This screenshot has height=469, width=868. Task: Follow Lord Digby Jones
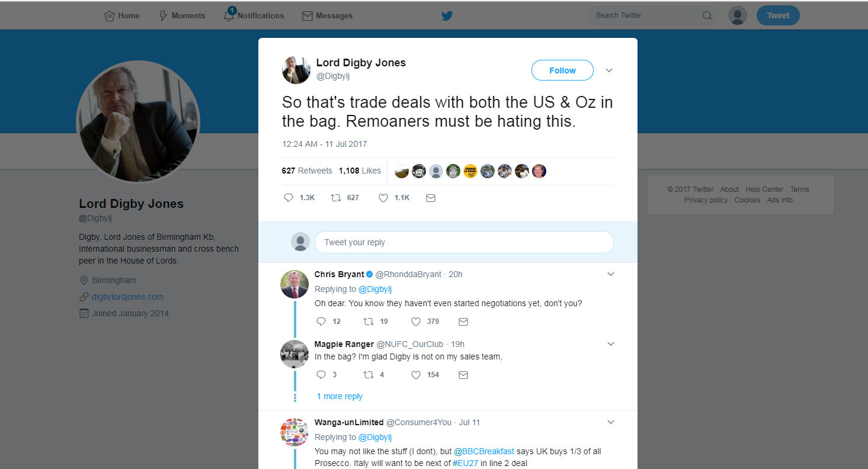(562, 70)
